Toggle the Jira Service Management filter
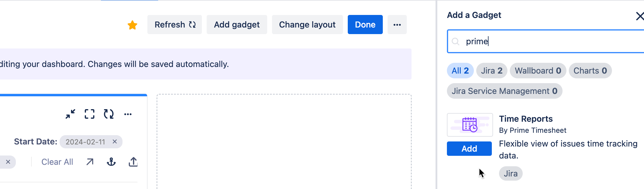 point(504,91)
